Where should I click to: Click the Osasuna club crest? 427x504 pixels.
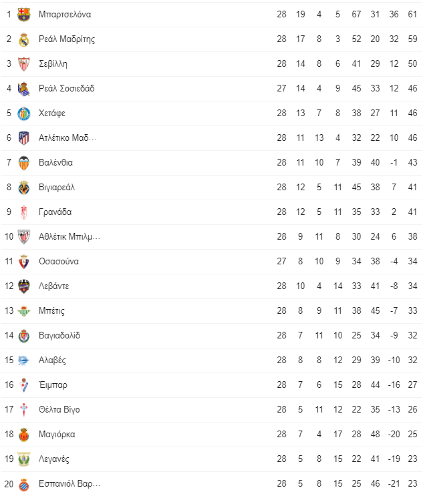click(x=24, y=262)
